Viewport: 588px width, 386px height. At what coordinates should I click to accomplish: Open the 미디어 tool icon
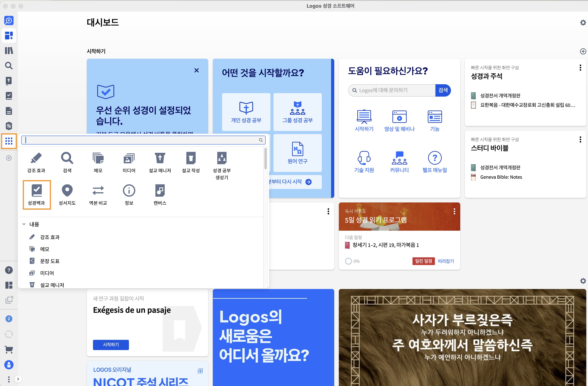pos(129,162)
